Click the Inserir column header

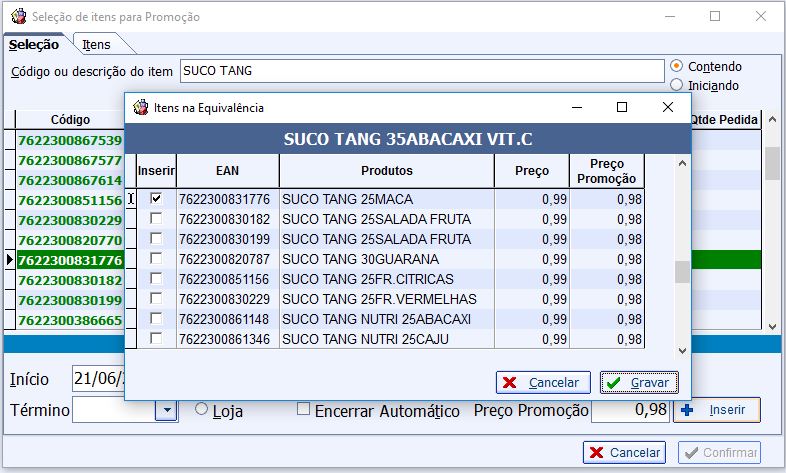pyautogui.click(x=156, y=171)
